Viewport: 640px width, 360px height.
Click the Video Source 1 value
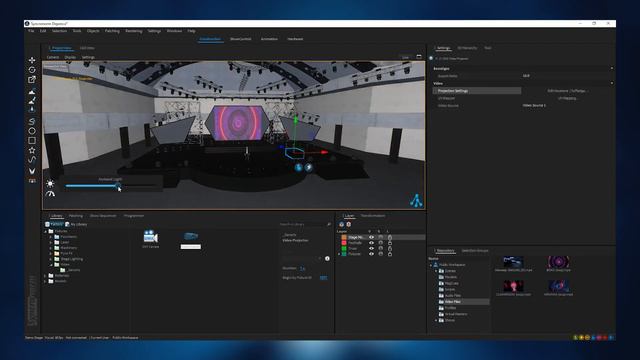tap(534, 106)
